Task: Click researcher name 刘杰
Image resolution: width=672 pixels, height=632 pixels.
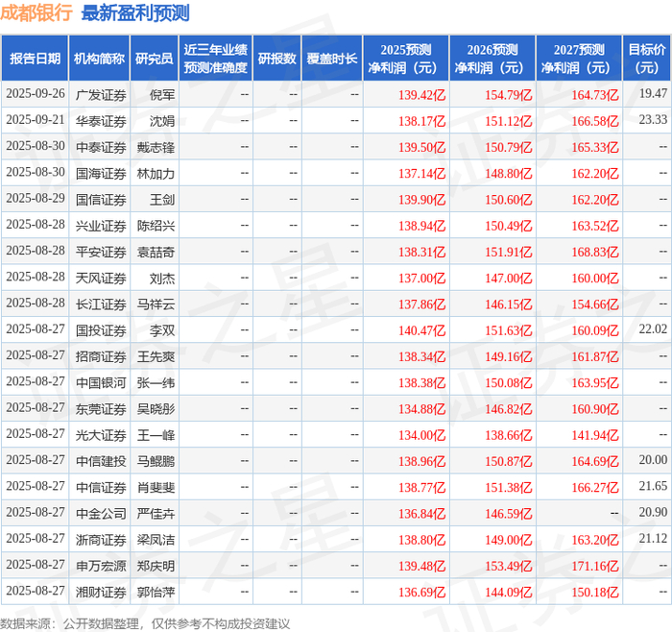Action: pos(162,278)
